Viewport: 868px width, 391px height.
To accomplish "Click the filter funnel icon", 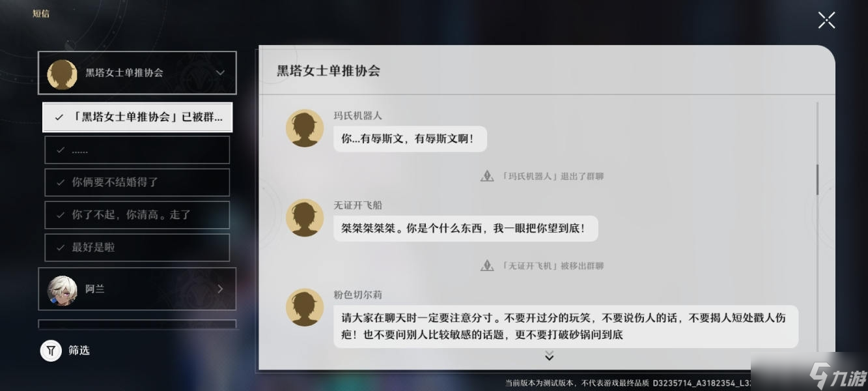I will 51,351.
